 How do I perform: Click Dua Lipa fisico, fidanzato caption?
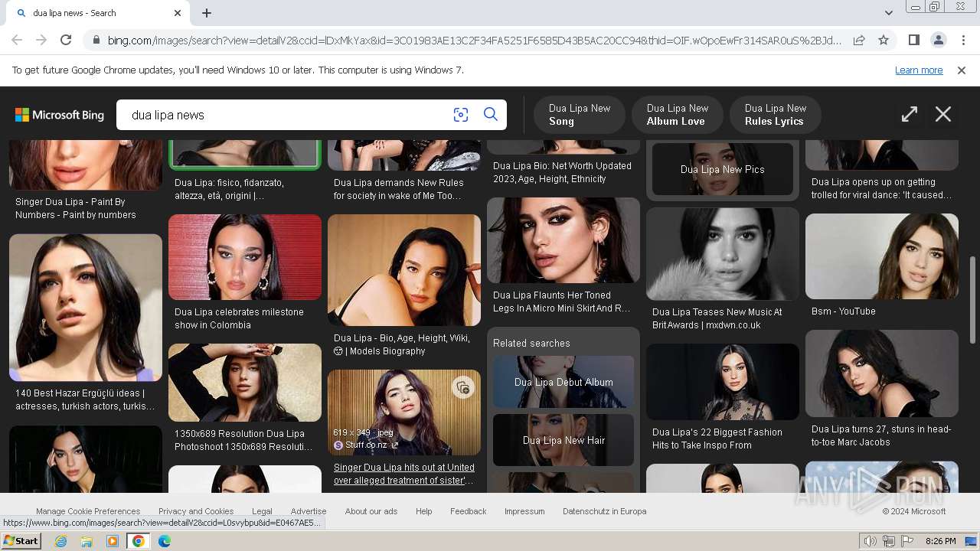click(x=229, y=189)
